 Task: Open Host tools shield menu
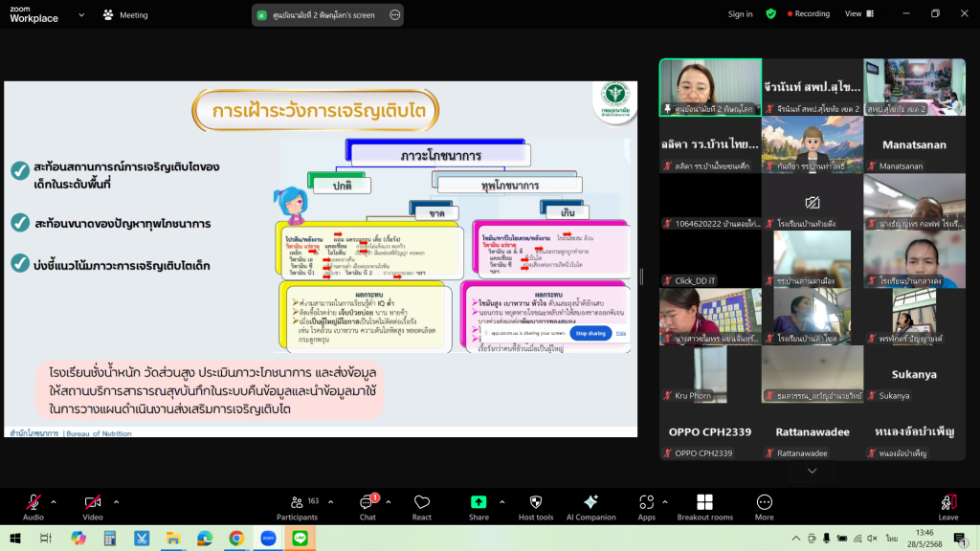click(536, 507)
